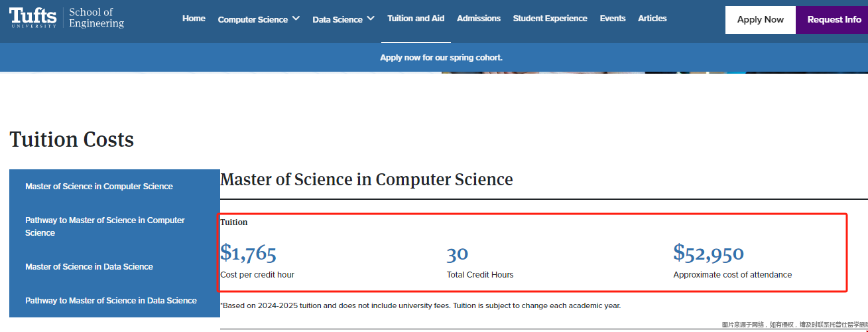Select the sidebar Master of Science in Computer Science tab
The width and height of the screenshot is (868, 332).
tap(99, 187)
